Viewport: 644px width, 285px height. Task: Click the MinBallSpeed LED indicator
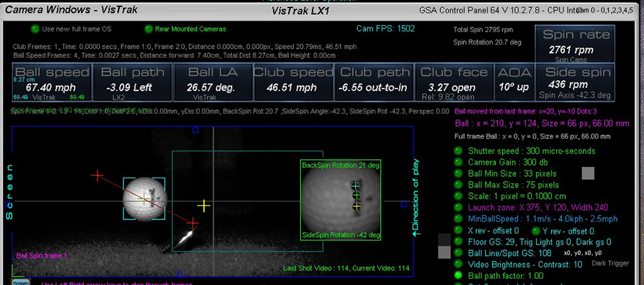(458, 219)
